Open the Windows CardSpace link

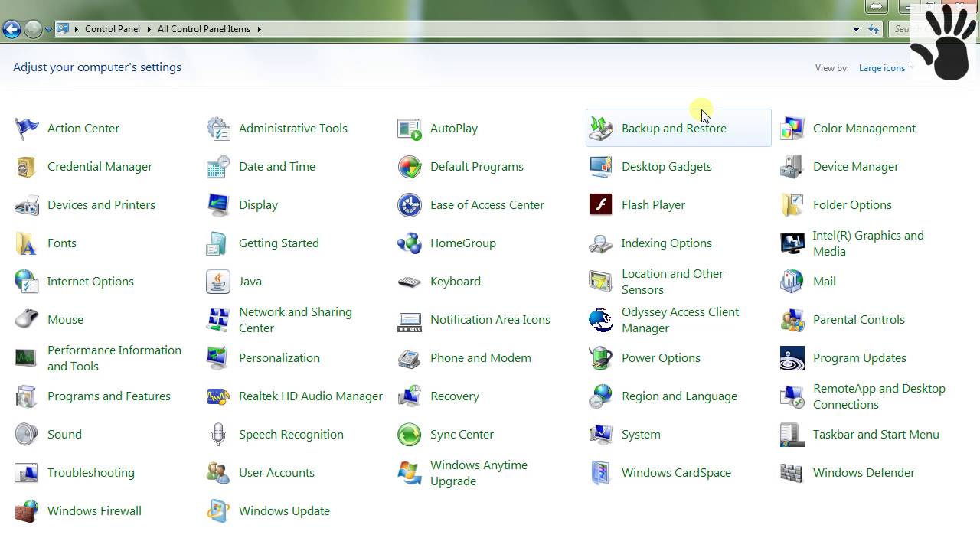(x=676, y=473)
